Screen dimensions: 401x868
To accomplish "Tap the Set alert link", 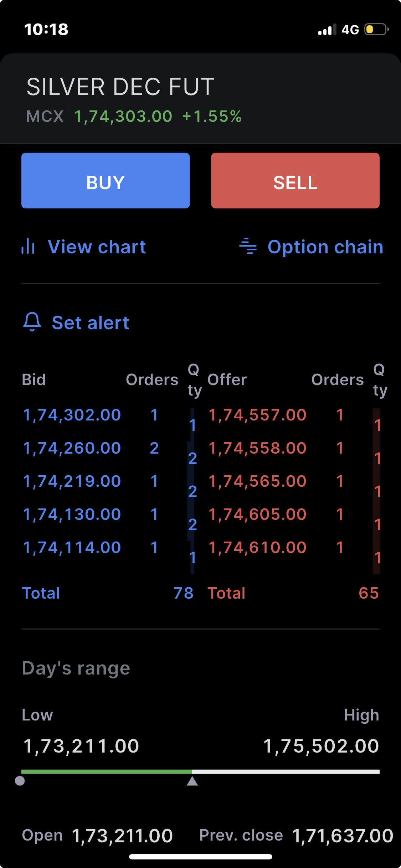I will pyautogui.click(x=90, y=323).
